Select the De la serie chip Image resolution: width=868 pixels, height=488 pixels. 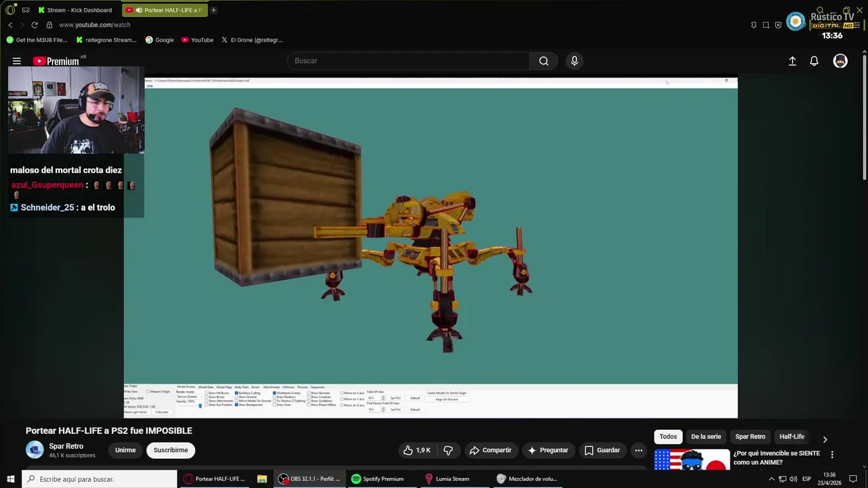click(x=706, y=436)
